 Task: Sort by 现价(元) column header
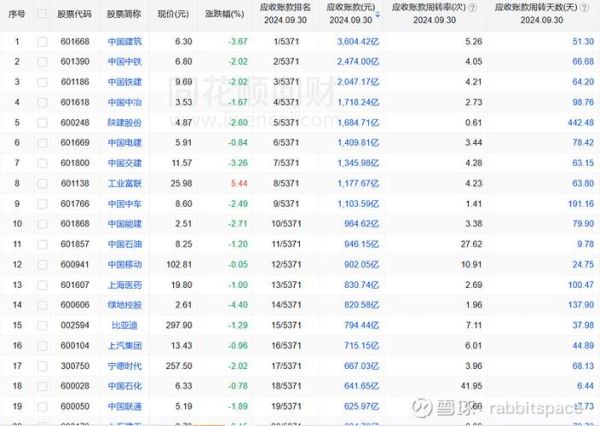point(173,14)
